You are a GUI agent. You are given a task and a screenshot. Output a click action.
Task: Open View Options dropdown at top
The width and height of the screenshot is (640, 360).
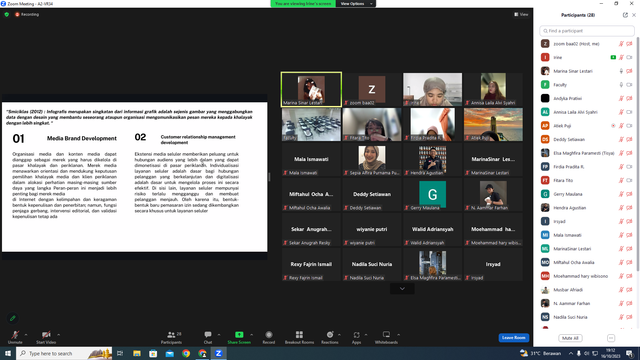pos(356,4)
